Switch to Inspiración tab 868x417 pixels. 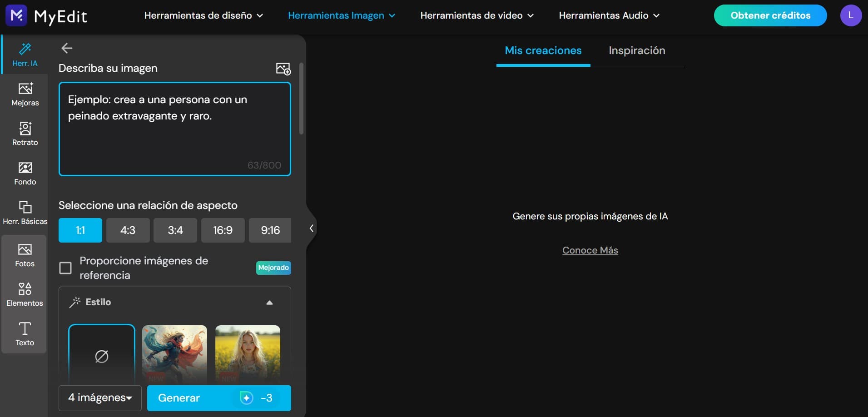637,50
